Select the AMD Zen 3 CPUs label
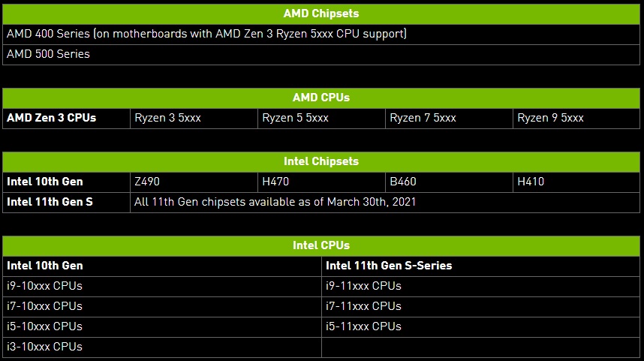644x361 pixels. (52, 118)
